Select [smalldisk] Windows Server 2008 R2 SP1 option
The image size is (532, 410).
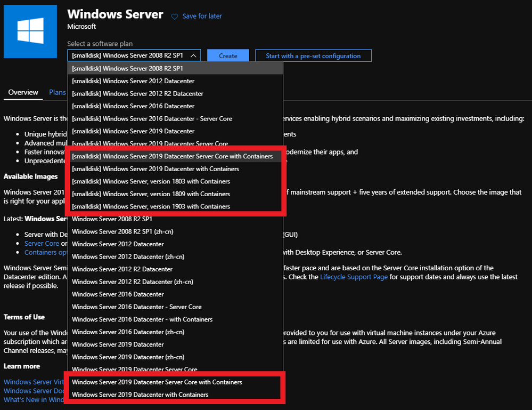(x=175, y=68)
